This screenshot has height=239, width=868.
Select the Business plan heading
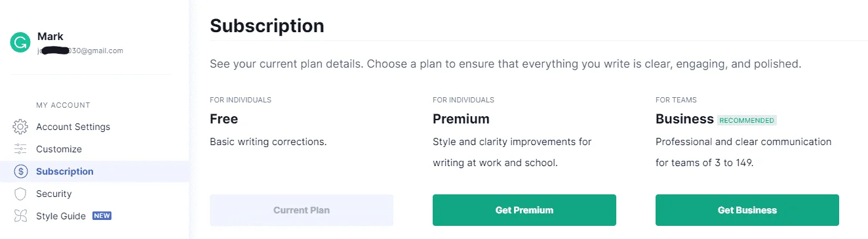click(684, 119)
